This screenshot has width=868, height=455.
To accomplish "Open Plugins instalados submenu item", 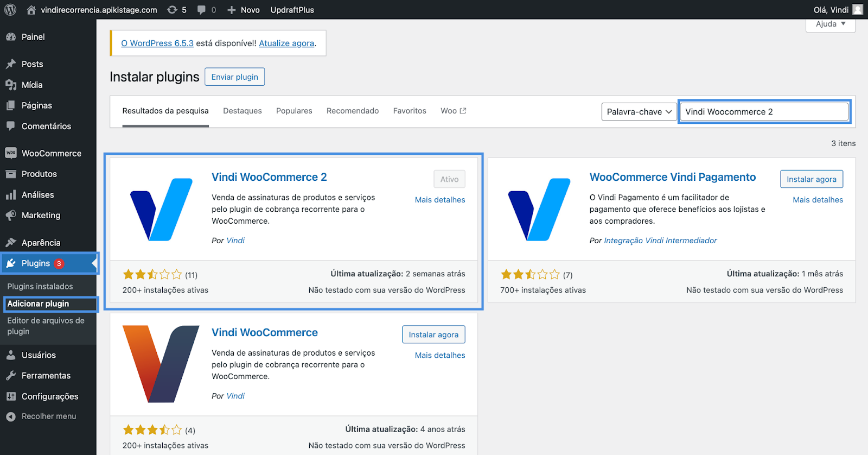I will click(x=40, y=286).
